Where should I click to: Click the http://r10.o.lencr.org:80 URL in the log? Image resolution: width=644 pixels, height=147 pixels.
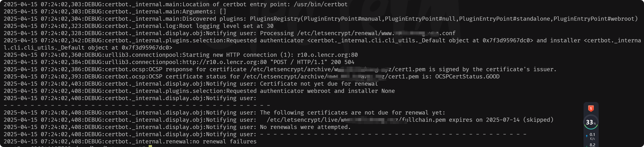(225, 62)
